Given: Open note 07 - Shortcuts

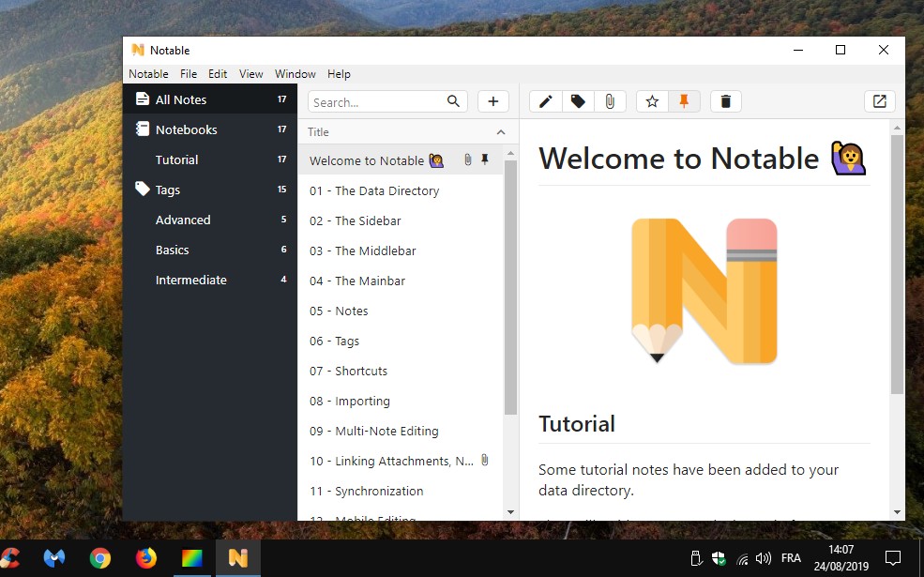Looking at the screenshot, I should (x=401, y=371).
